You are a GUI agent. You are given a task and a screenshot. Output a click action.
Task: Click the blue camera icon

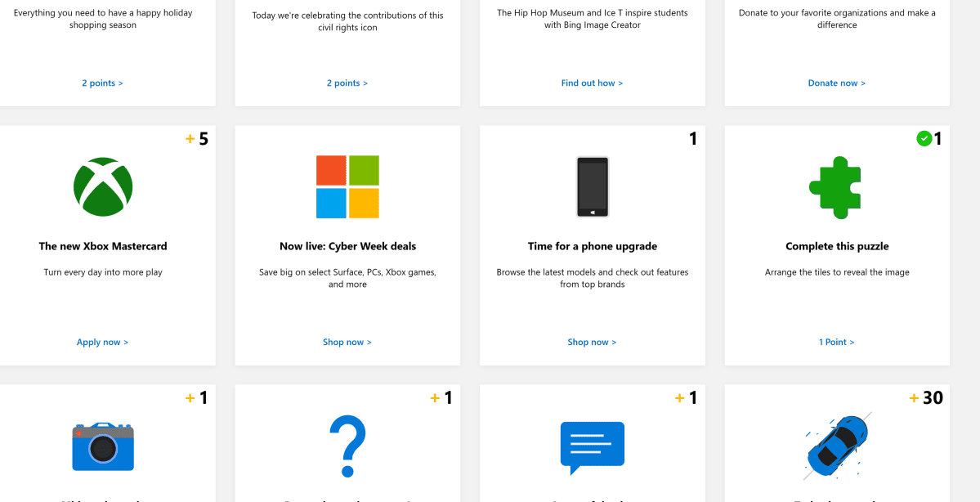tap(102, 447)
